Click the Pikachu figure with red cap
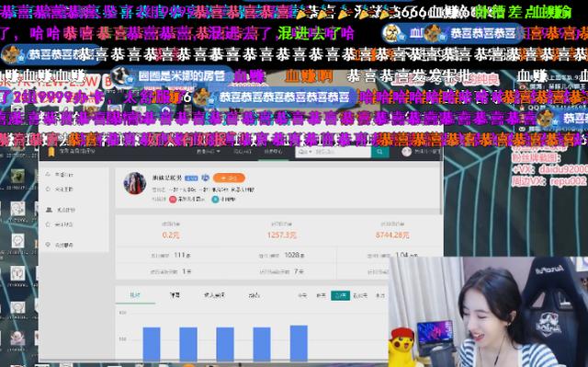 coord(401,346)
